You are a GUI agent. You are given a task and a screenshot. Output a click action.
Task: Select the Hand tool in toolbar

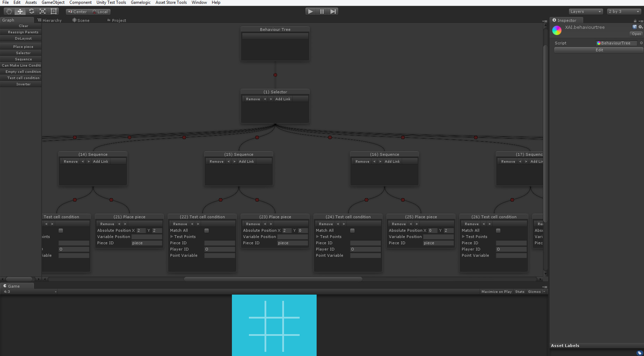[9, 11]
